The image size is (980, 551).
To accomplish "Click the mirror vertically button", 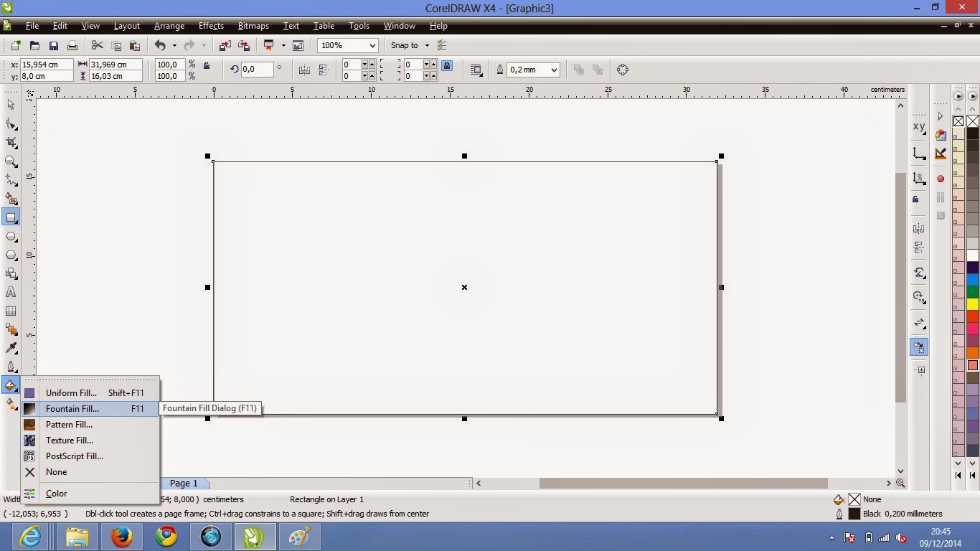I will pos(323,70).
